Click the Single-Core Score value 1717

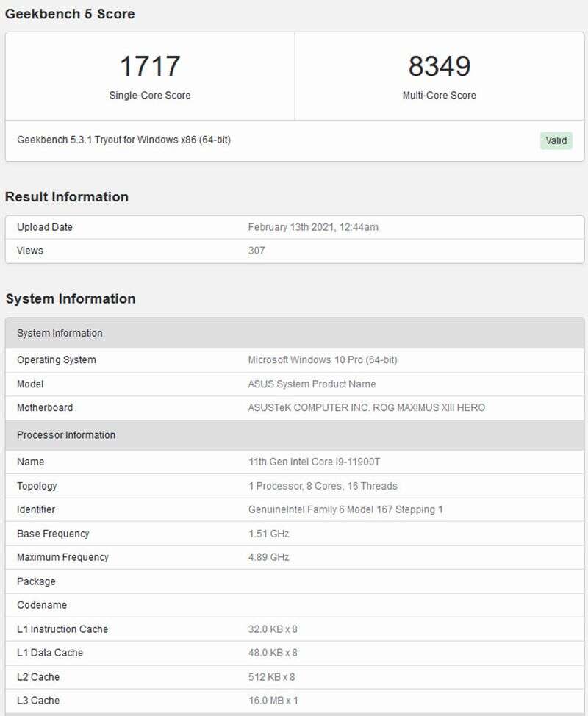pos(149,65)
